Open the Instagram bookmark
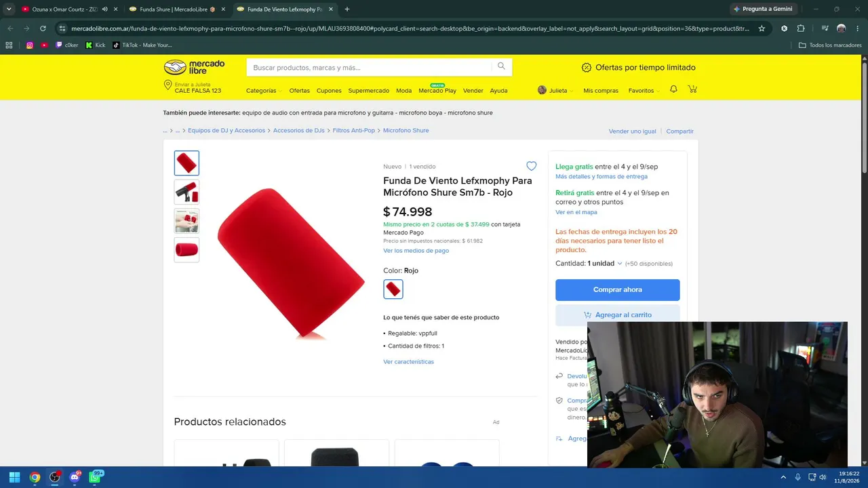868x488 pixels. point(30,45)
